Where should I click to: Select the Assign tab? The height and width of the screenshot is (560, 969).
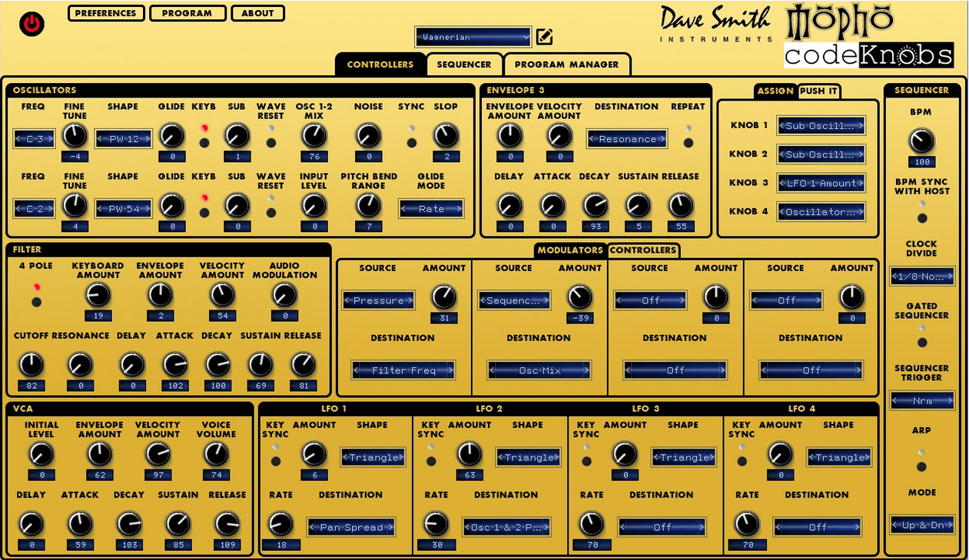[x=775, y=91]
